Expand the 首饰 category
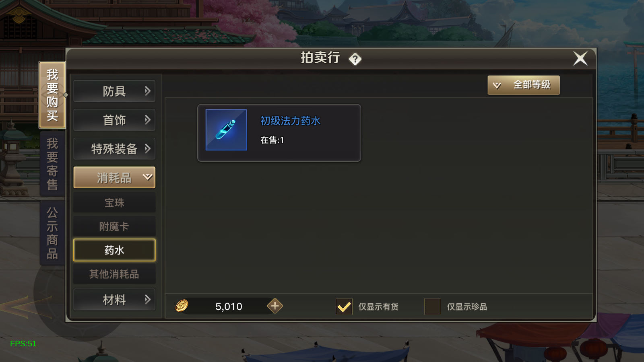644x362 pixels. tap(114, 120)
